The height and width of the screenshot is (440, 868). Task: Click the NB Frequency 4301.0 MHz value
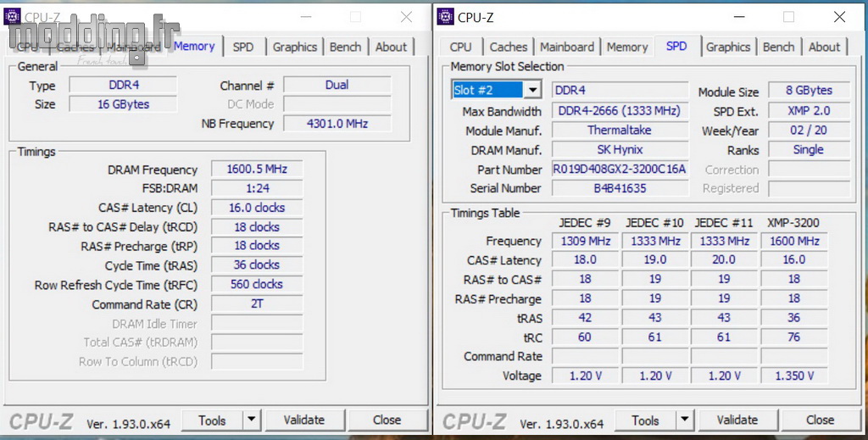[337, 124]
